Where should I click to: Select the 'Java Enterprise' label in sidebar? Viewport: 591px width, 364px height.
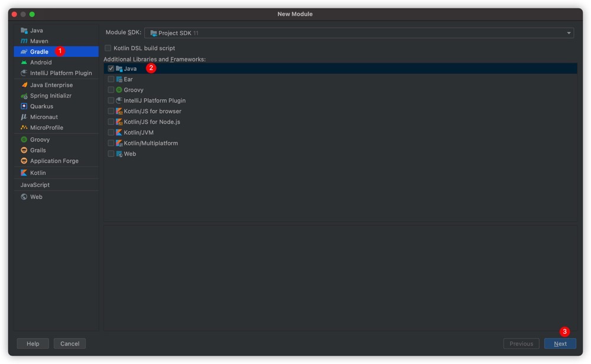point(51,85)
